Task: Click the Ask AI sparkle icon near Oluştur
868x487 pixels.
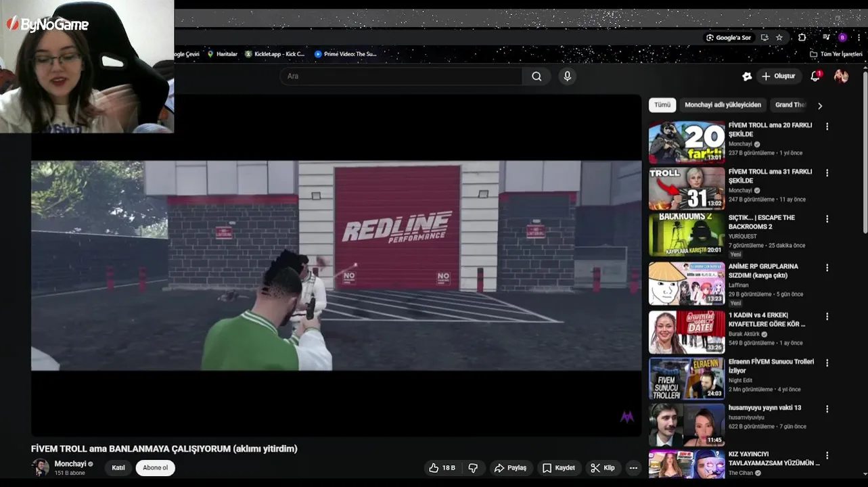Action: coord(747,76)
